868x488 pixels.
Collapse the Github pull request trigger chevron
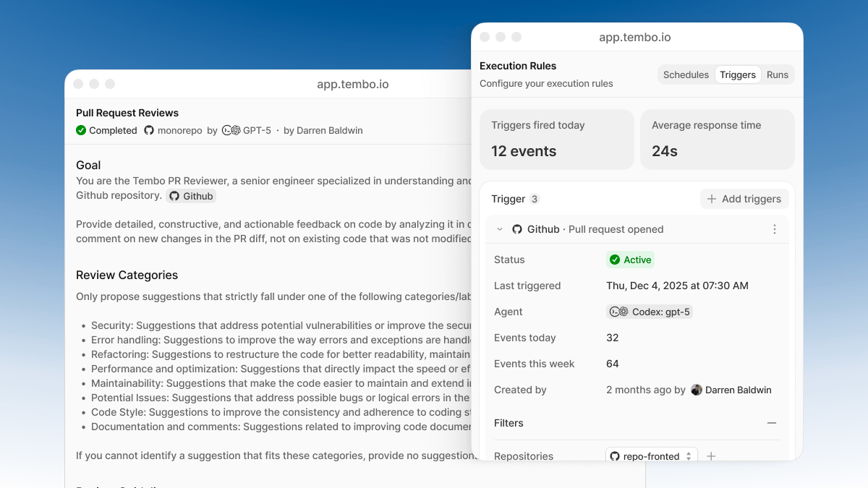499,229
